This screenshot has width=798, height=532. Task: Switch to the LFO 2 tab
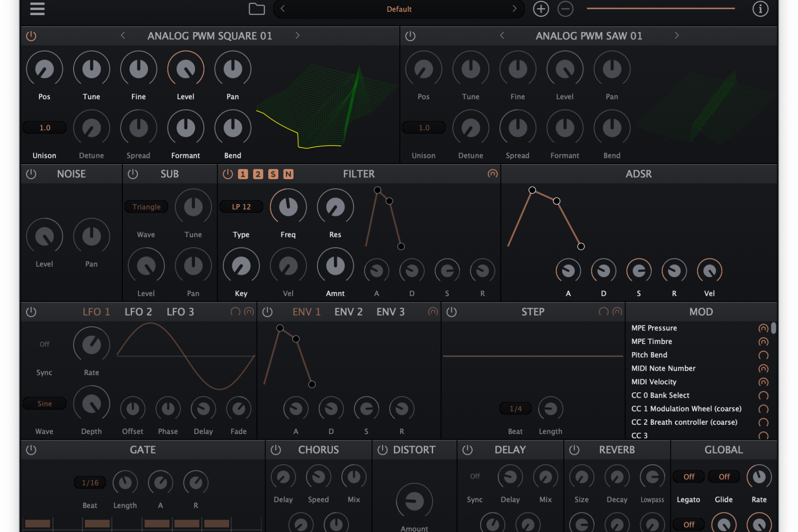(138, 312)
